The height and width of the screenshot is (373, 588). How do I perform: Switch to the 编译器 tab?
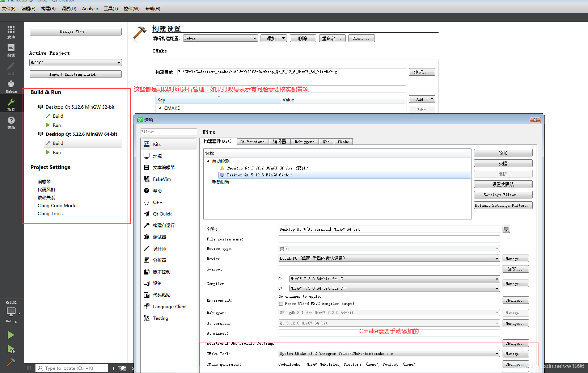[279, 142]
